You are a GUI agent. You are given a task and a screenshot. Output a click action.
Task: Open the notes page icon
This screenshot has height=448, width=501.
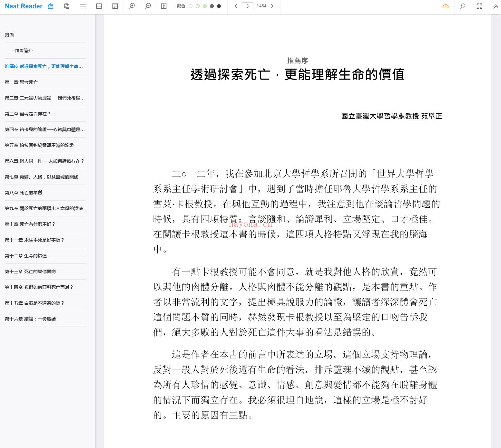pyautogui.click(x=115, y=6)
